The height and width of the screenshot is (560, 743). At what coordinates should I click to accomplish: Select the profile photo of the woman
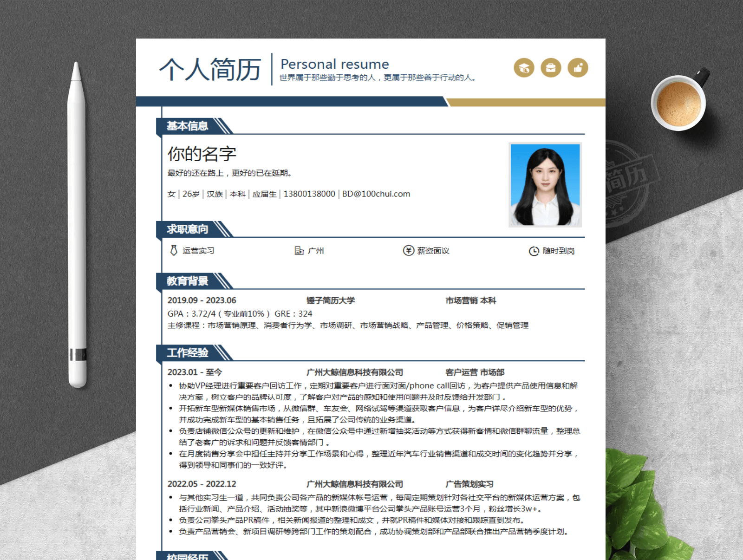click(545, 185)
